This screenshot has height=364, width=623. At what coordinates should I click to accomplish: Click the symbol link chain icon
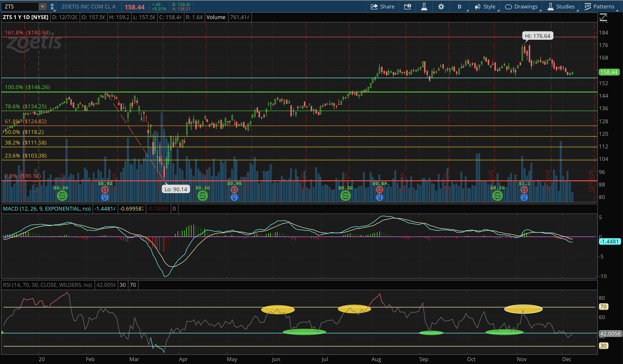52,7
